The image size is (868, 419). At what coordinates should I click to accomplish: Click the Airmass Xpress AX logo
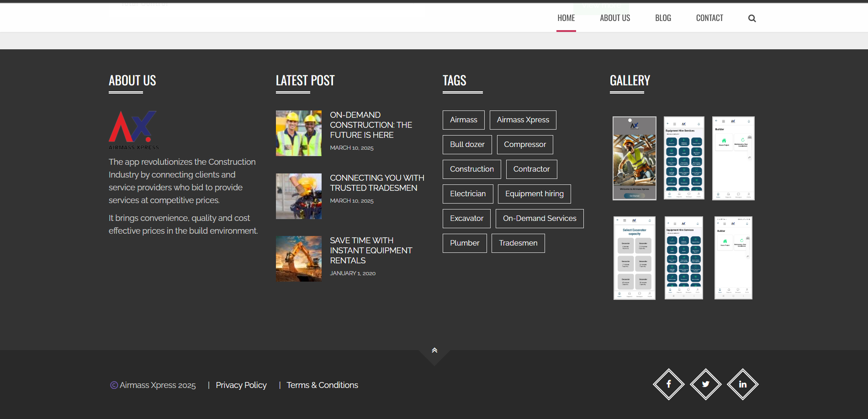coord(133,130)
